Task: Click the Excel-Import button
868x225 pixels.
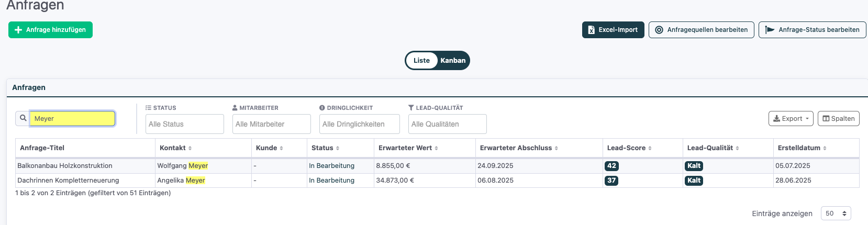Action: tap(613, 30)
